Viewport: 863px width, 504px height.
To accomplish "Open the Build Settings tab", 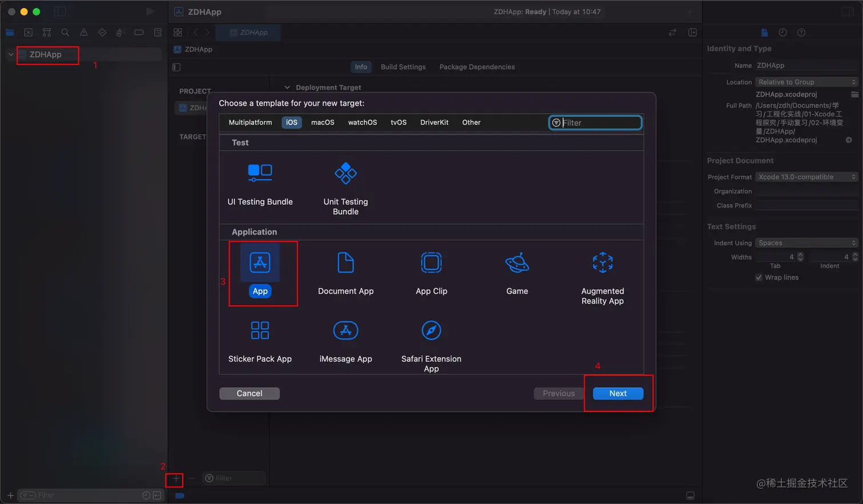I will pos(403,67).
